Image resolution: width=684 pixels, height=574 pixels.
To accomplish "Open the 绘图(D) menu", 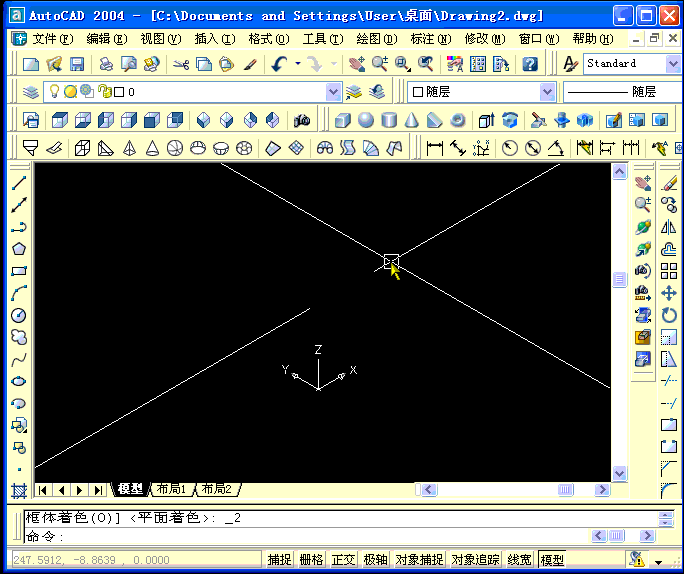I will click(x=377, y=39).
